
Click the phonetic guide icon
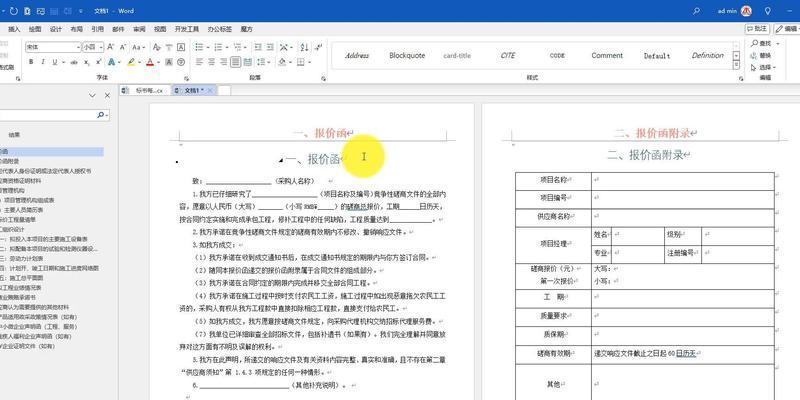pyautogui.click(x=169, y=47)
